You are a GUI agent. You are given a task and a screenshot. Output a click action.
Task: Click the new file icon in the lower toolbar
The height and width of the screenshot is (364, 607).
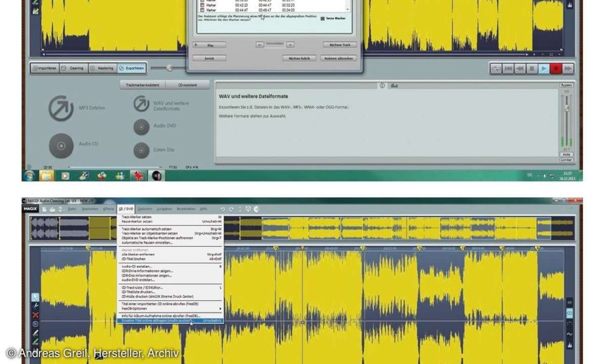pyautogui.click(x=45, y=208)
